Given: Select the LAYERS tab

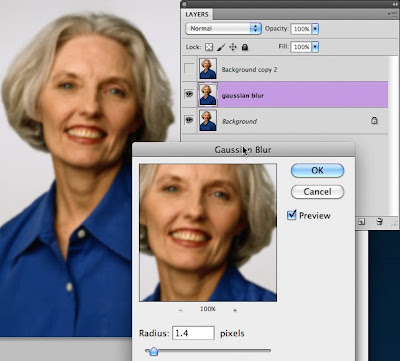Looking at the screenshot, I should pos(197,14).
